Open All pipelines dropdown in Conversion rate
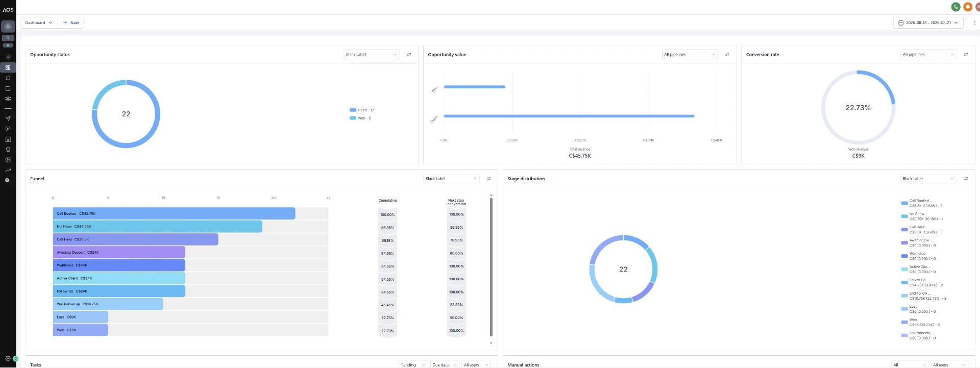This screenshot has height=368, width=980. point(928,55)
